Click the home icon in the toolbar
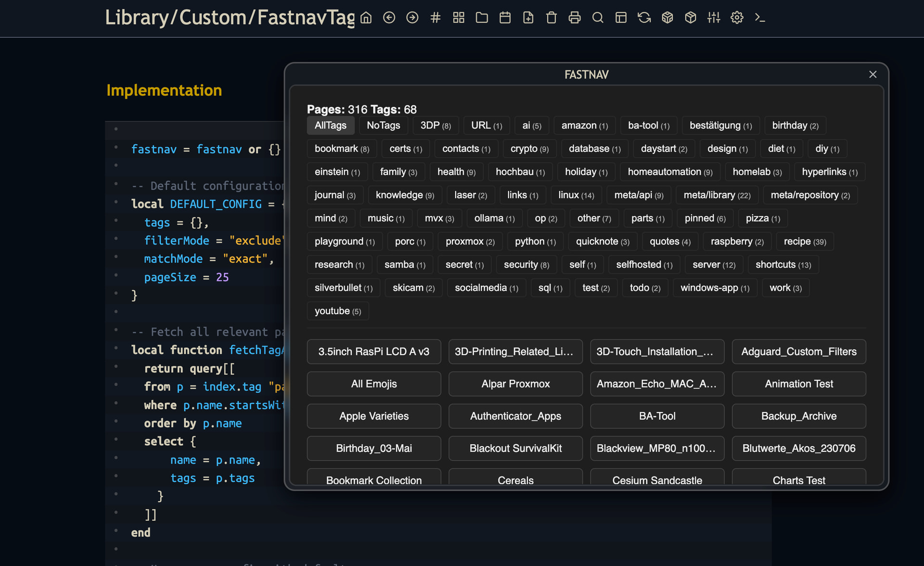Image resolution: width=924 pixels, height=566 pixels. coord(366,18)
